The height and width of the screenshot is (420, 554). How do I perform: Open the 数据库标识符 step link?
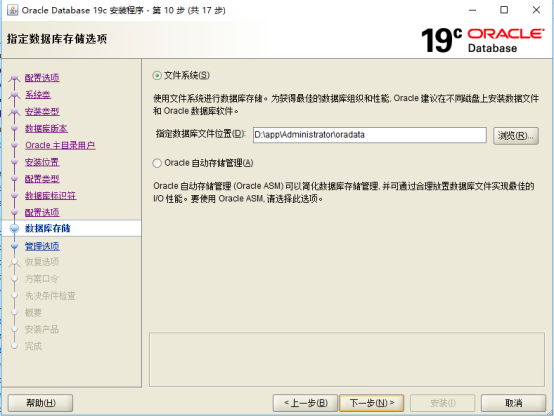tap(51, 196)
